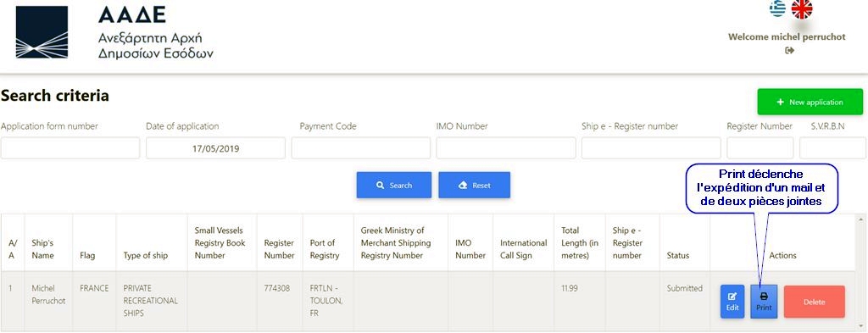Switch to English via the UK flag icon
The height and width of the screenshot is (333, 868).
tap(802, 8)
